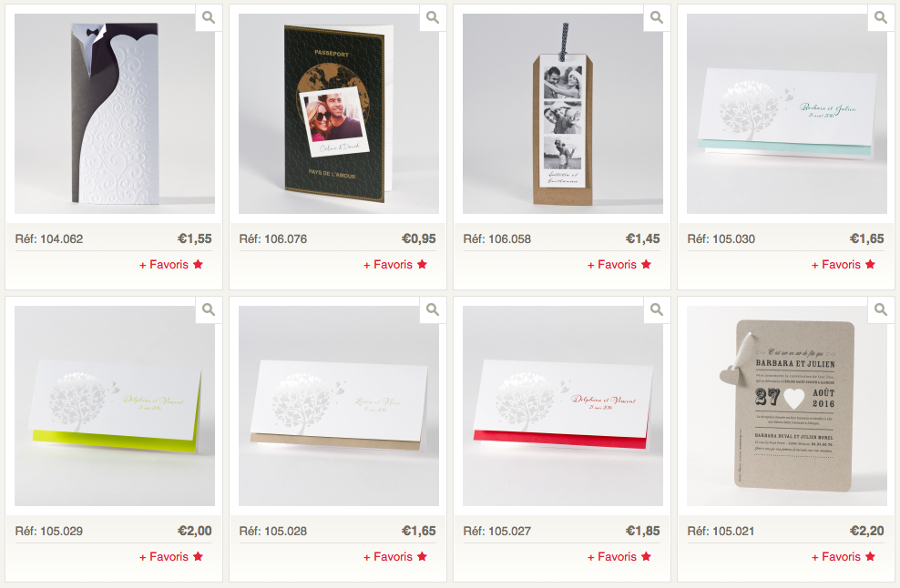900x588 pixels.
Task: Add card 104.062 to Favoris
Action: coord(171,265)
